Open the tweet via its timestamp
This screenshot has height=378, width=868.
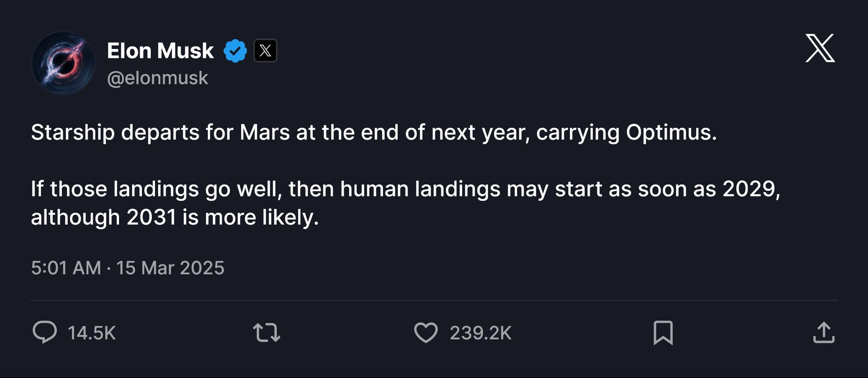click(127, 267)
